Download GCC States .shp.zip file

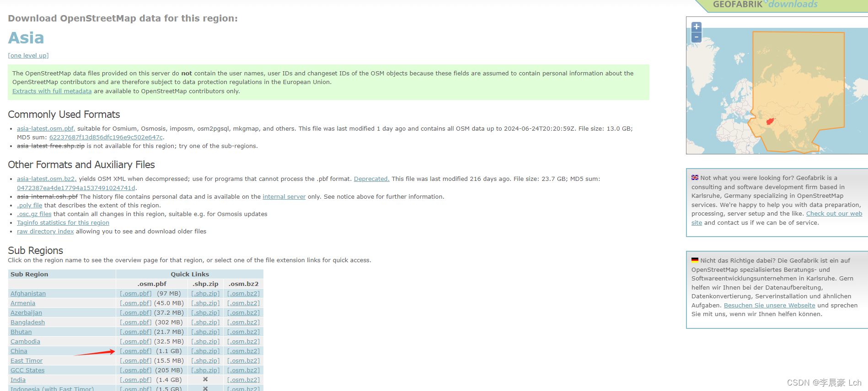[205, 370]
